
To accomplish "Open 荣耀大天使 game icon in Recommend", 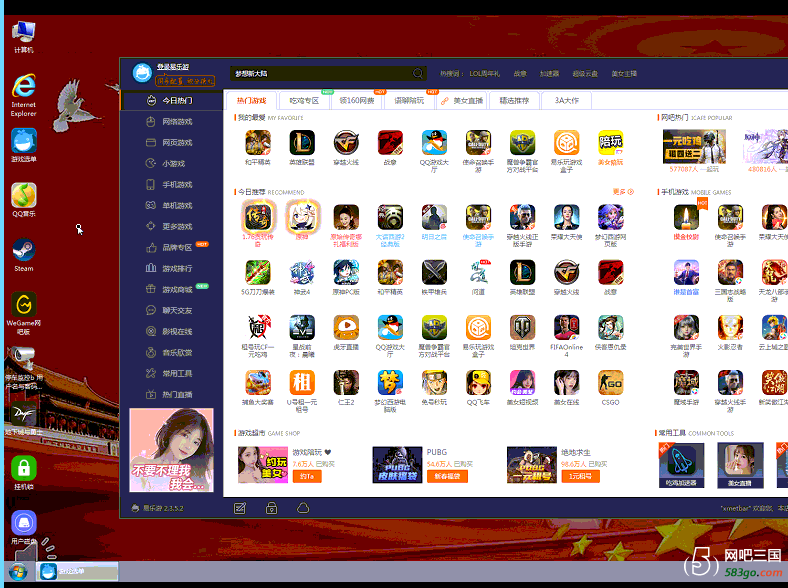I will pos(566,217).
